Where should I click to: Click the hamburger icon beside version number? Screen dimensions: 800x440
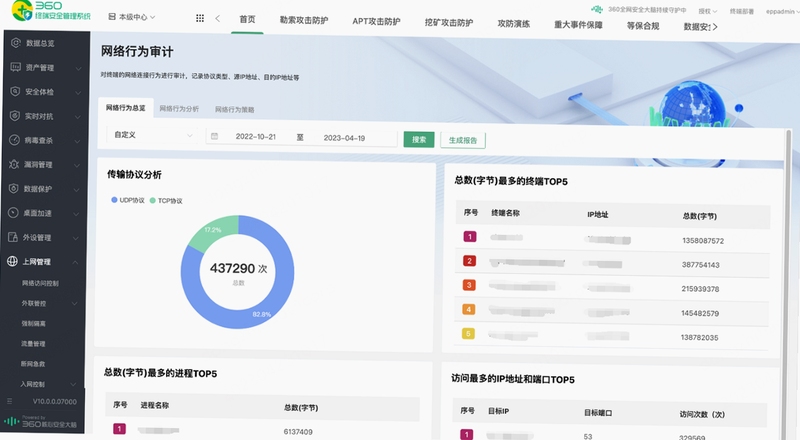click(x=9, y=401)
